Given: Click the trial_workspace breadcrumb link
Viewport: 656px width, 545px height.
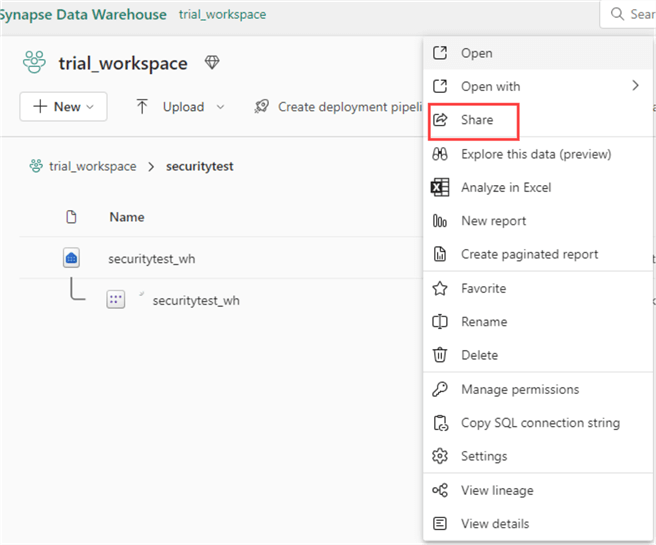Looking at the screenshot, I should pos(92,166).
